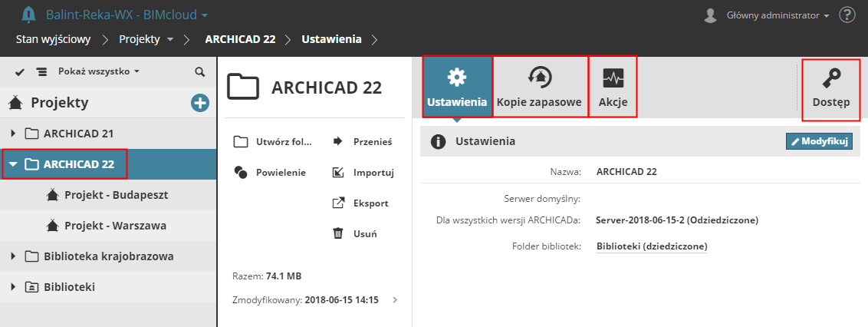The image size is (868, 327).
Task: Click the notification bell icon
Action: coord(28,15)
